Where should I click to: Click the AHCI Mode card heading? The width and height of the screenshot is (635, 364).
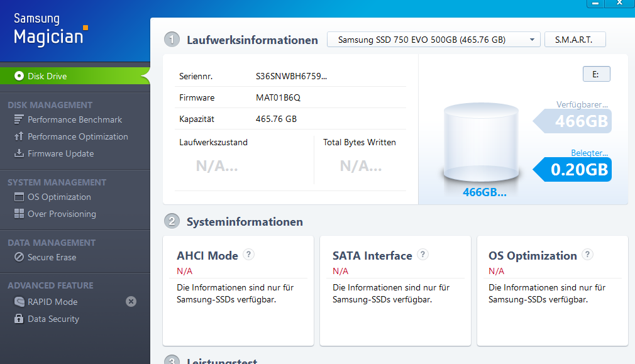(207, 255)
